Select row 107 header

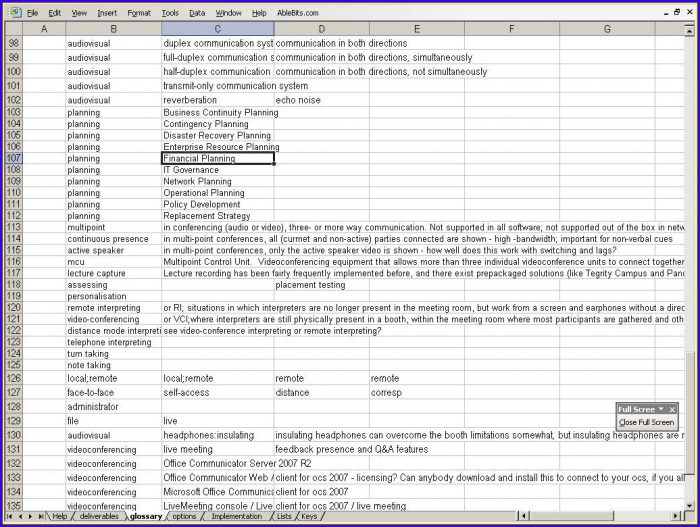13,158
